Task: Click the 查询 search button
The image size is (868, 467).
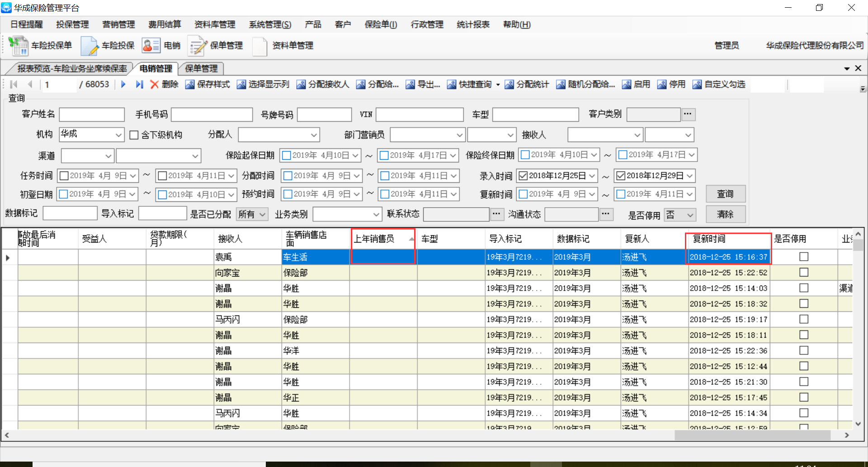Action: pos(725,194)
